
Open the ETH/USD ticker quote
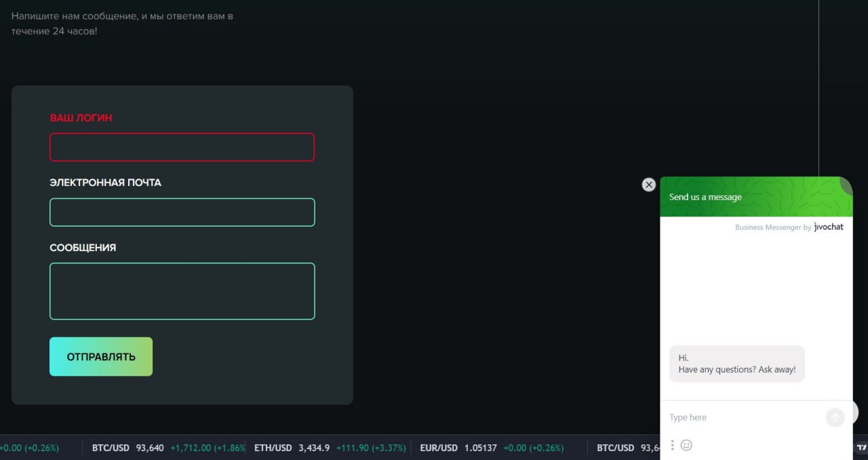point(330,448)
